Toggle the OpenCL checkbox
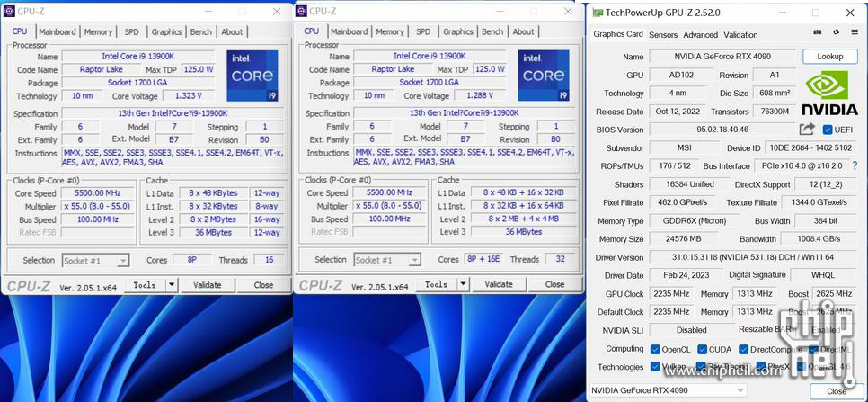The image size is (868, 402). click(x=655, y=349)
